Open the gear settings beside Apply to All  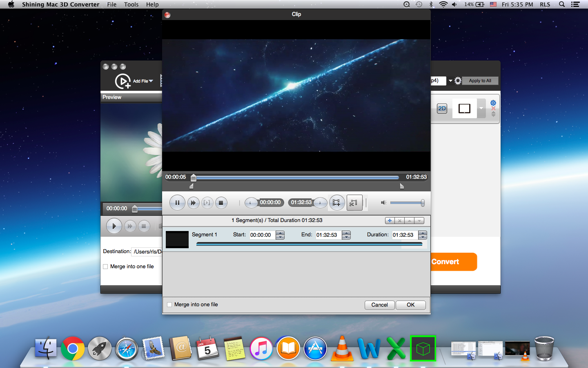click(458, 81)
